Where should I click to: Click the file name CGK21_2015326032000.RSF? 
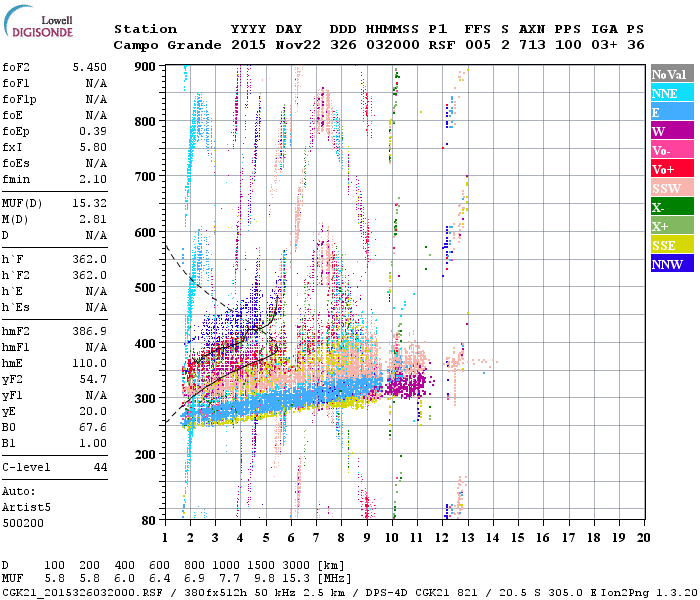click(x=82, y=592)
